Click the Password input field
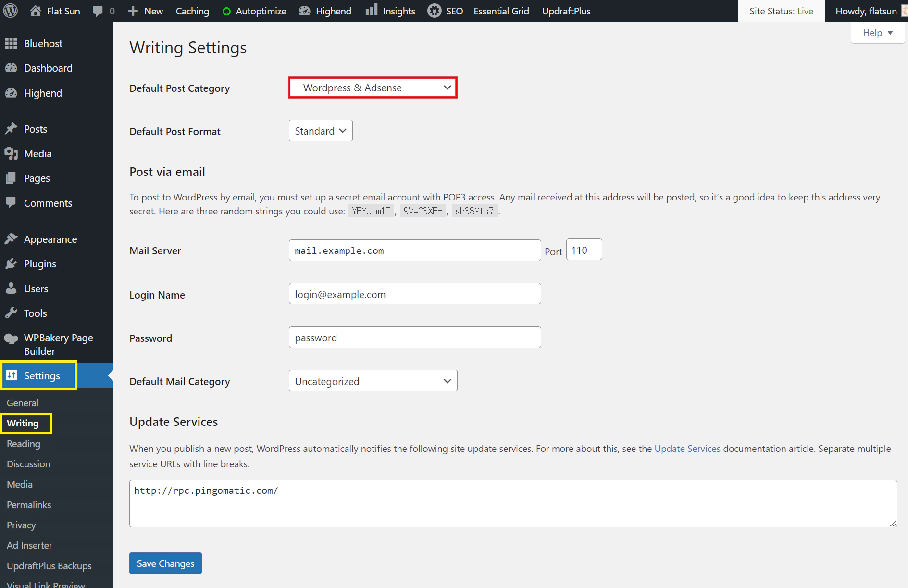This screenshot has height=588, width=908. click(x=415, y=337)
